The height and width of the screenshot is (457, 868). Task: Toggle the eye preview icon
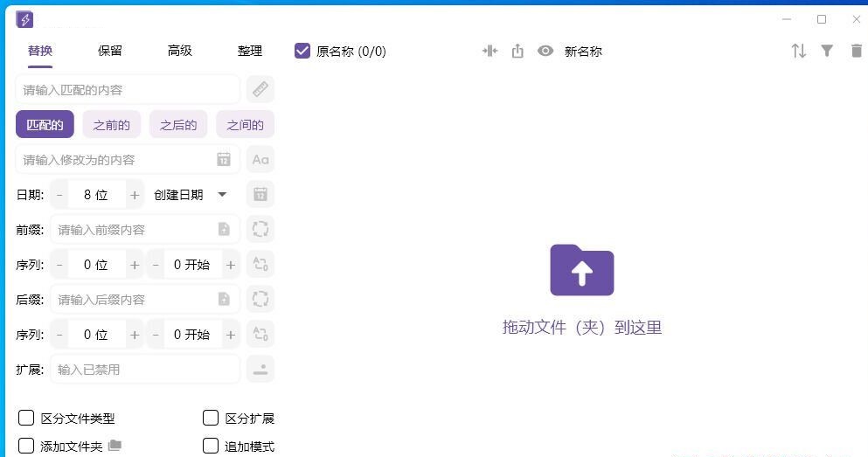545,51
